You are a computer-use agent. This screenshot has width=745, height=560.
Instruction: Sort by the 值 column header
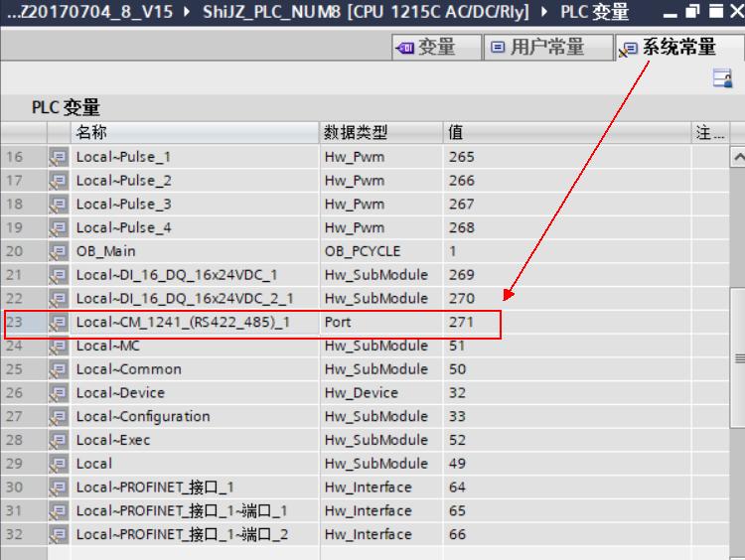coord(567,132)
